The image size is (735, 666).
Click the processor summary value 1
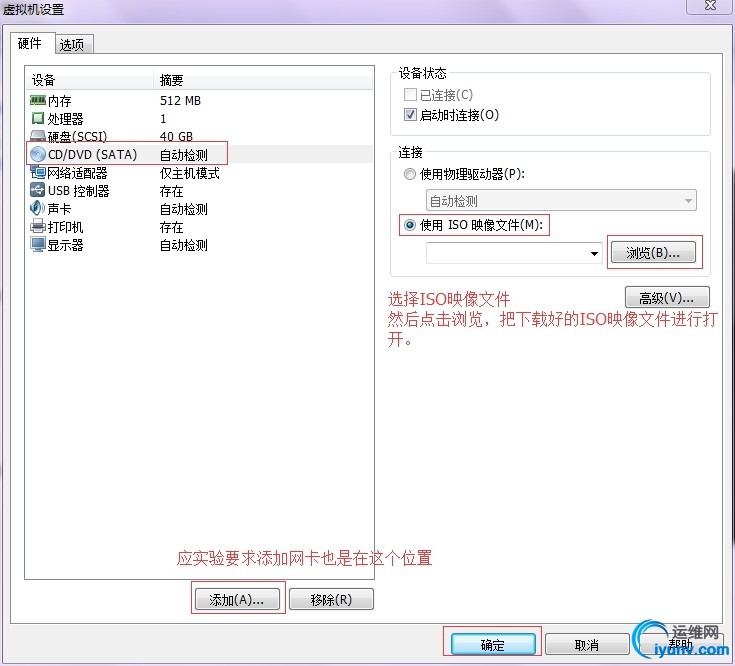click(163, 119)
